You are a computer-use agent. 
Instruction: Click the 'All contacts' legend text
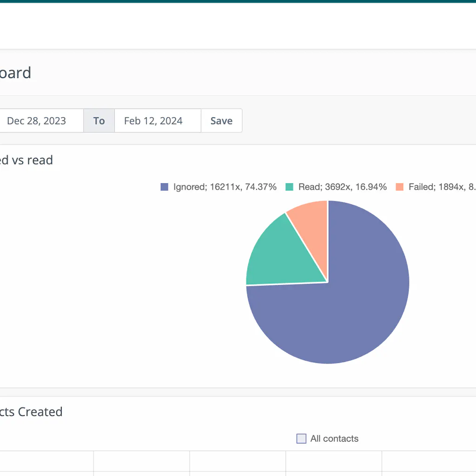point(334,439)
